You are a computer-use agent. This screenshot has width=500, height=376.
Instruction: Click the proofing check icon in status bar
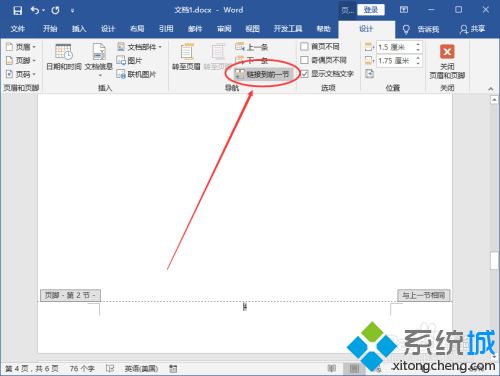pos(110,368)
